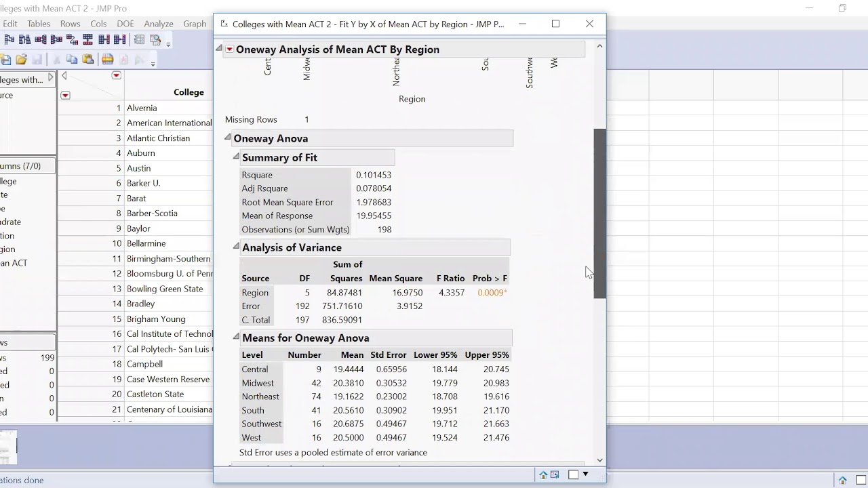Viewport: 868px width, 488px height.
Task: Restore down the main JMP window
Action: click(x=842, y=8)
